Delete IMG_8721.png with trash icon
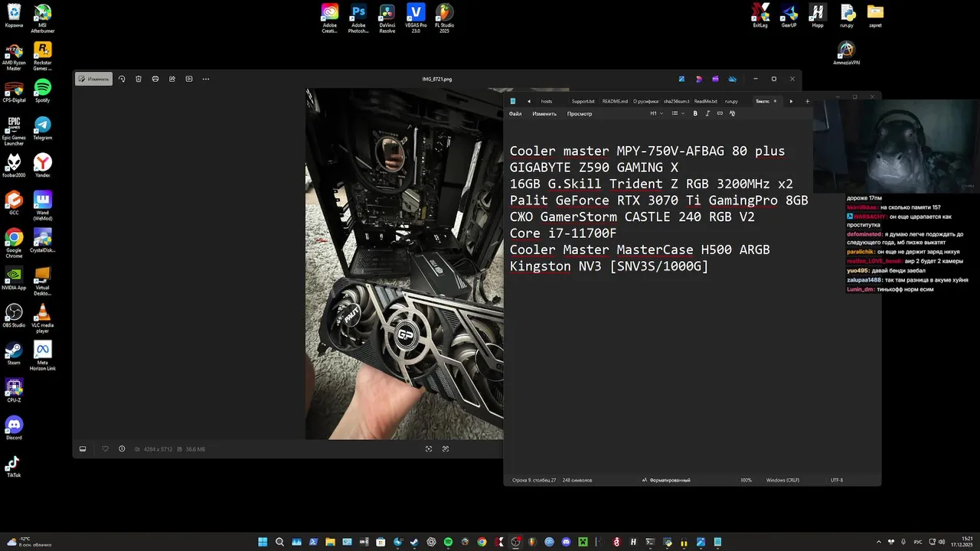Viewport: 980px width, 551px height. pos(139,79)
